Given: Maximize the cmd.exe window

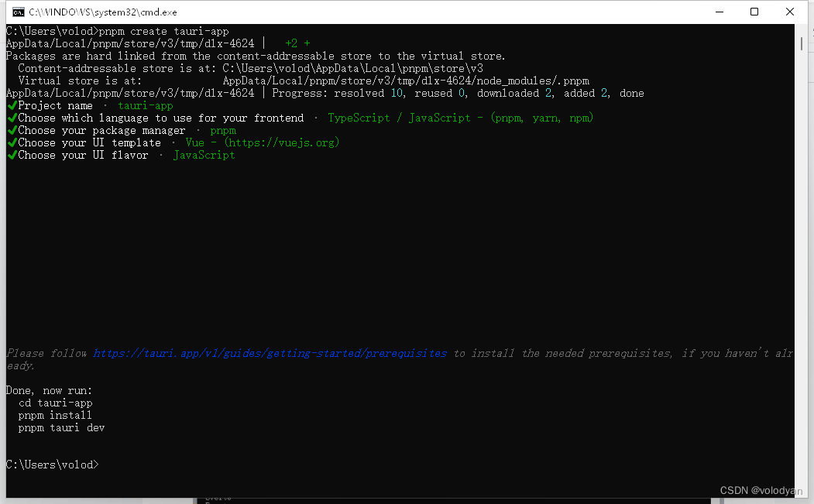Looking at the screenshot, I should 754,12.
